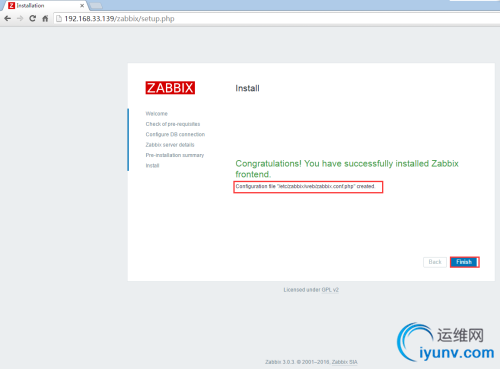Screen dimensions: 500x369
Task: Click the Congratulations success message
Action: [347, 169]
